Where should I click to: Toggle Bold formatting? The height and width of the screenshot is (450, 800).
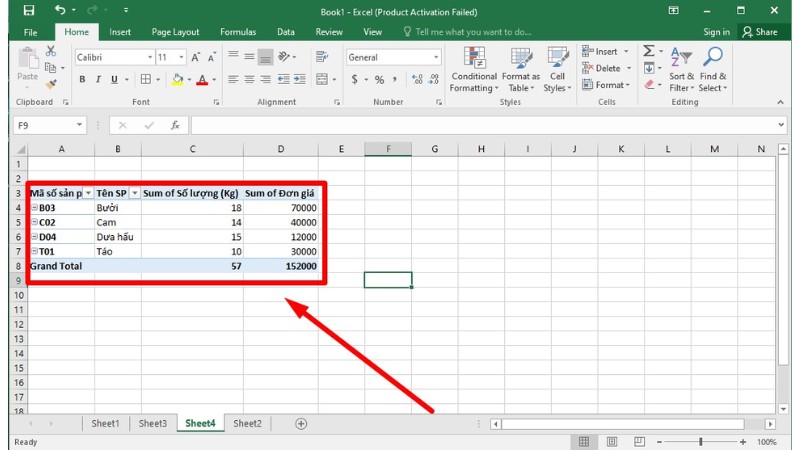tap(82, 79)
